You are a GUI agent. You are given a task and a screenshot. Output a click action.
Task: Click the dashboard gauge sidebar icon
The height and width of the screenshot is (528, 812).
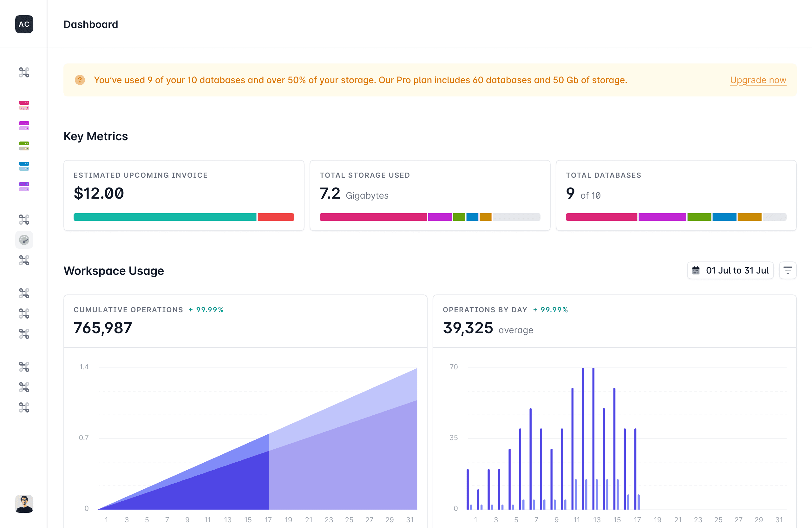24,240
